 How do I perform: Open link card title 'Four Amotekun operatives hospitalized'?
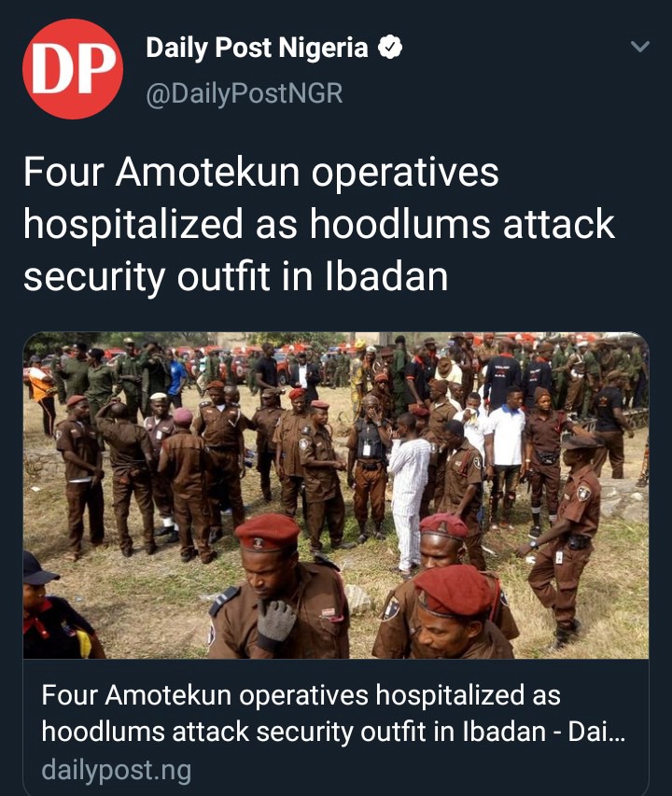333,713
